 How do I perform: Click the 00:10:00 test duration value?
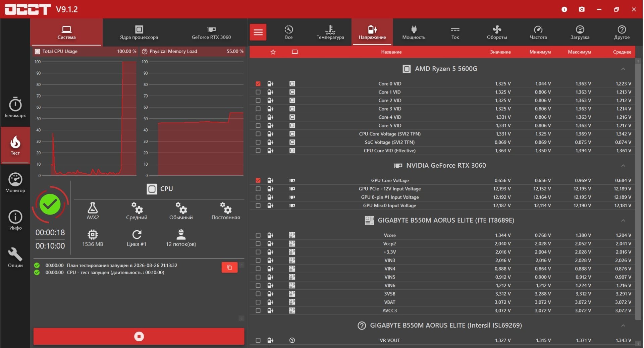point(50,246)
